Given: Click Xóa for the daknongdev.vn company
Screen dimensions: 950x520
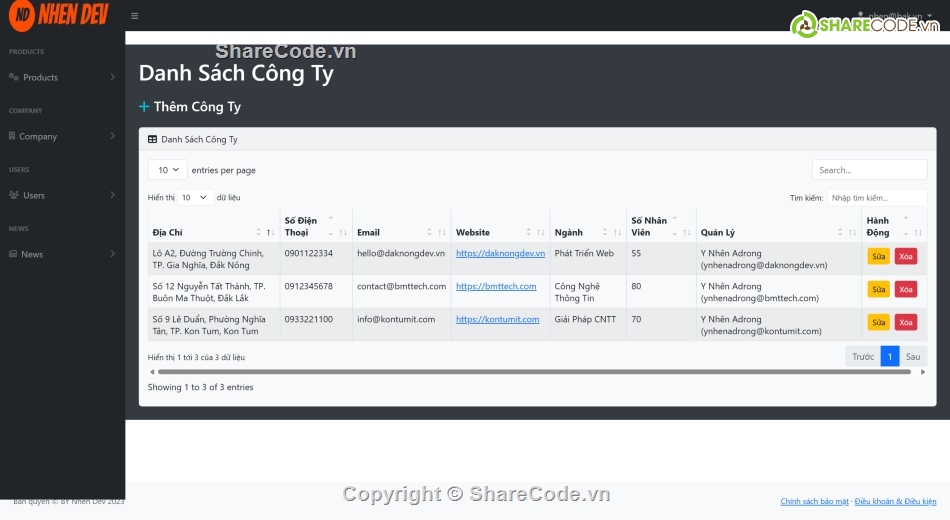Looking at the screenshot, I should 906,256.
